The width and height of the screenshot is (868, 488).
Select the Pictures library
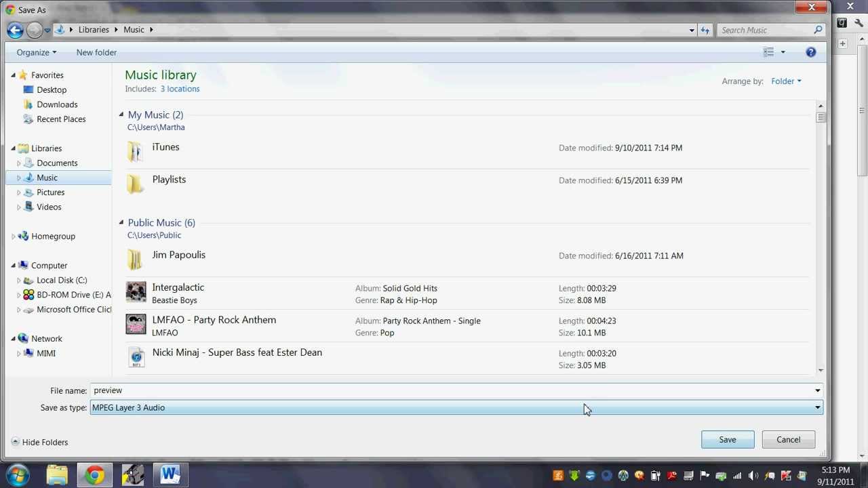(x=50, y=192)
